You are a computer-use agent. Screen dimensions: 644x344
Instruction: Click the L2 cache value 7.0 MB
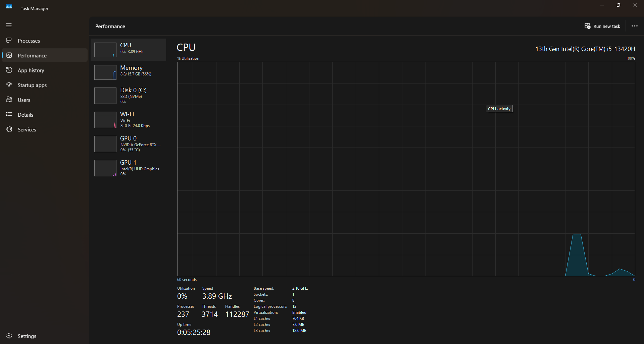298,325
